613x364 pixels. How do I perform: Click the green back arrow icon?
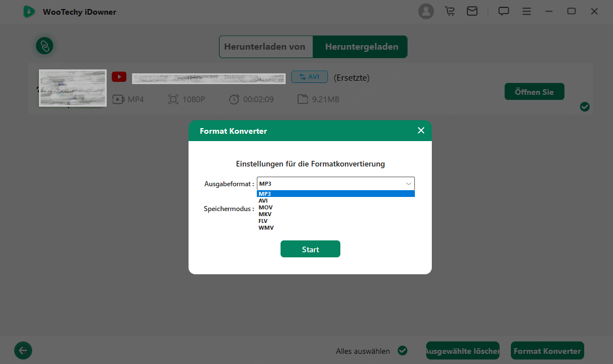(x=23, y=350)
